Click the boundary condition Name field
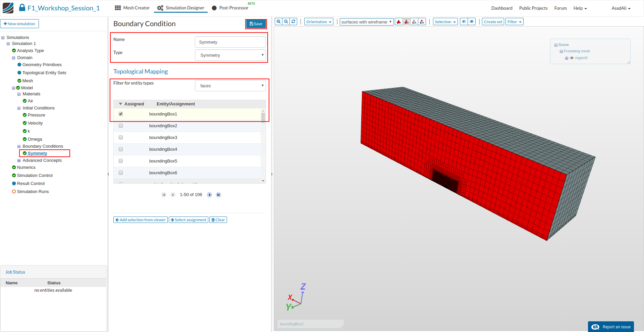This screenshot has height=332, width=644. click(x=230, y=42)
